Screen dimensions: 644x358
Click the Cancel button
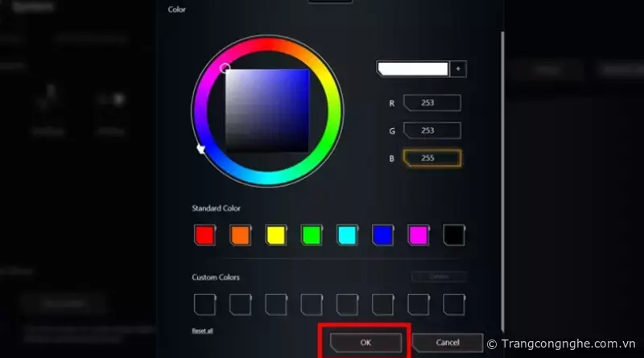point(448,343)
